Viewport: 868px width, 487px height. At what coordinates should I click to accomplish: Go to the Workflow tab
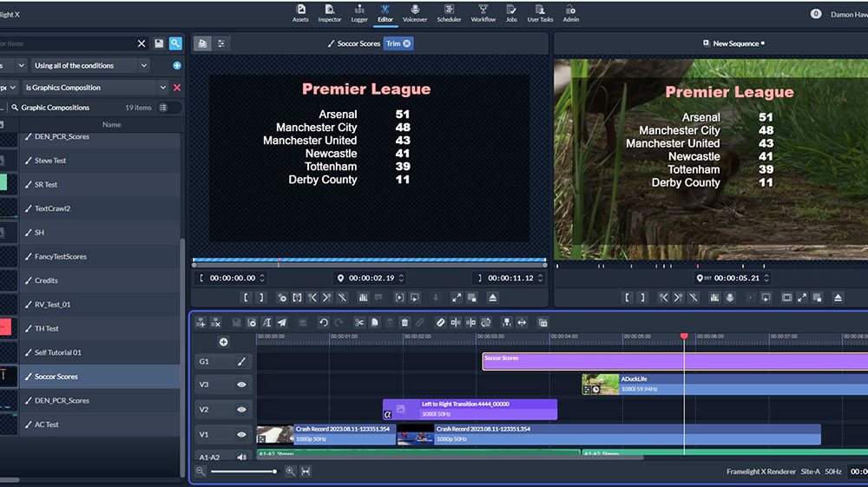(x=483, y=12)
